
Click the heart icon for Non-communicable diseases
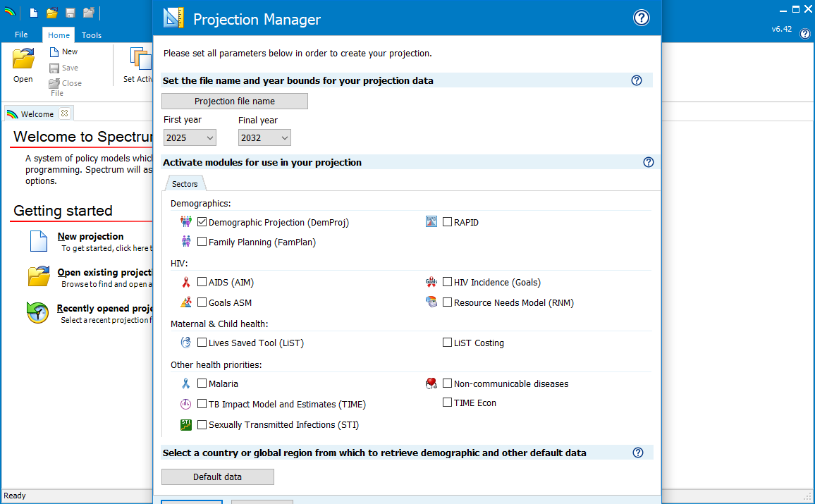[x=431, y=383]
